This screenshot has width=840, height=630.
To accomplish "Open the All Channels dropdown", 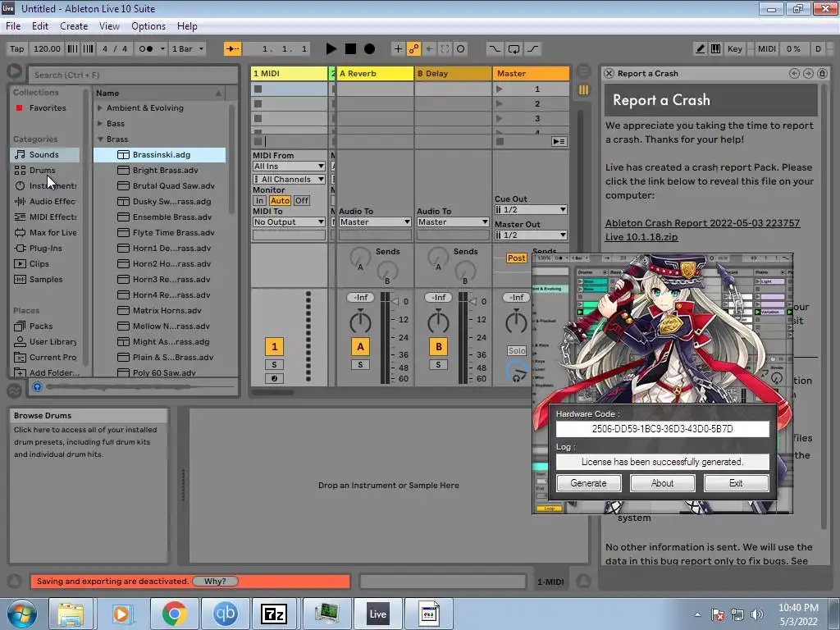I will (x=289, y=179).
